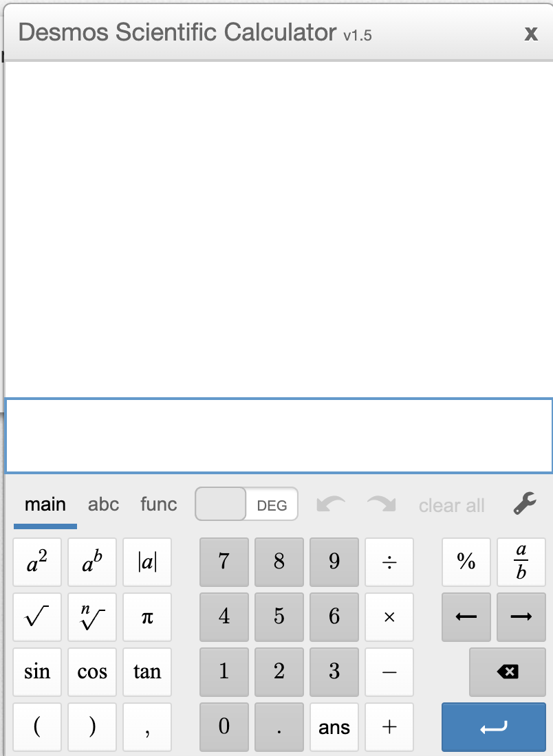This screenshot has width=553, height=756.
Task: Insert the a squared exponent
Action: pyautogui.click(x=37, y=562)
